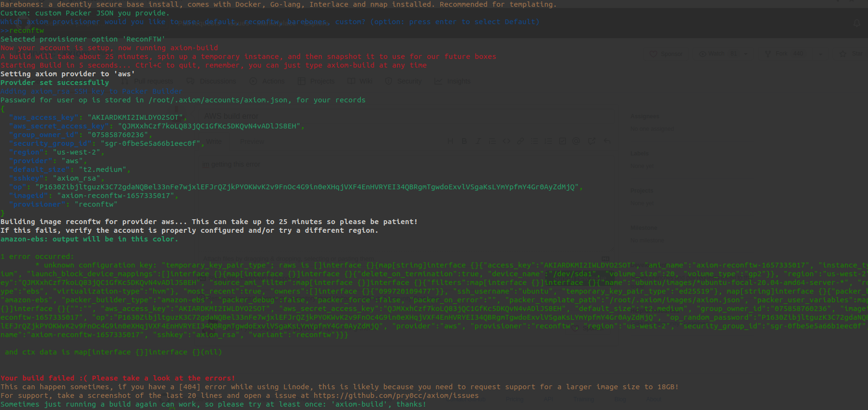Switch to Write tab in issue editor

pos(214,141)
